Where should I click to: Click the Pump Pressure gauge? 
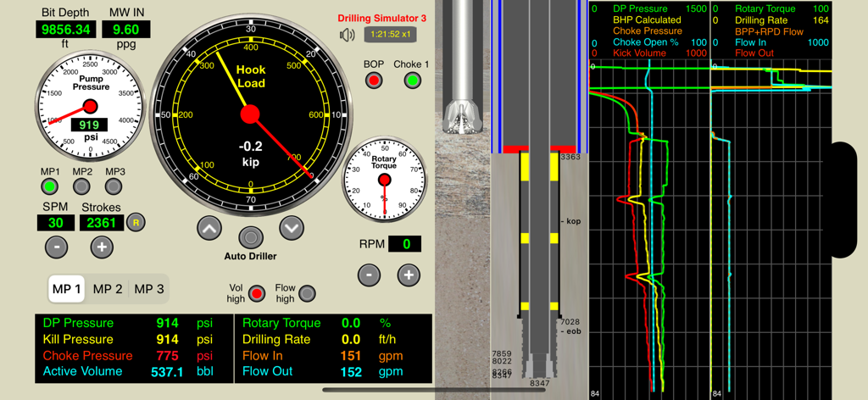[x=90, y=106]
